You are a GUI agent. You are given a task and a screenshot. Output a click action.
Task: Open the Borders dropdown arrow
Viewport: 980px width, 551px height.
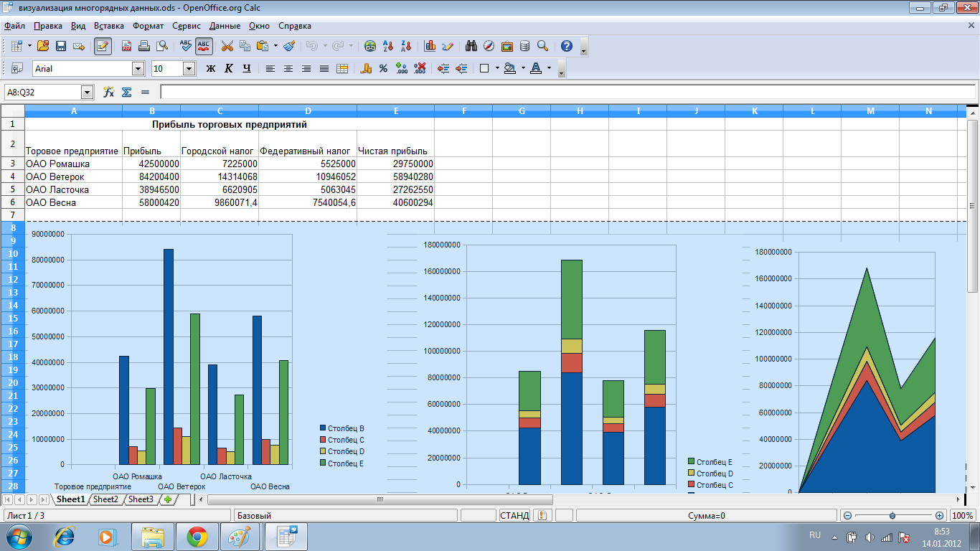pyautogui.click(x=497, y=68)
